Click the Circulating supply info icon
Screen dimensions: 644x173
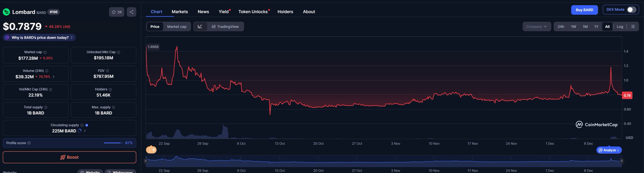pos(82,125)
